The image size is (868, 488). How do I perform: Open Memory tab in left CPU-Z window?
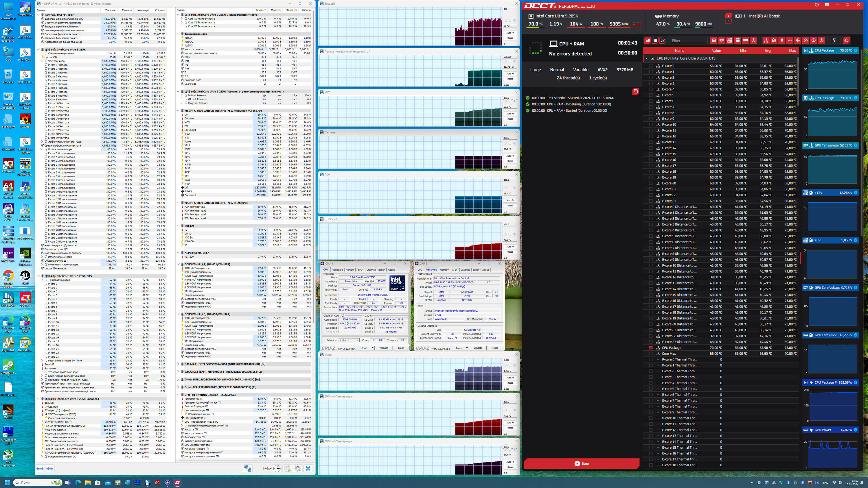[350, 270]
